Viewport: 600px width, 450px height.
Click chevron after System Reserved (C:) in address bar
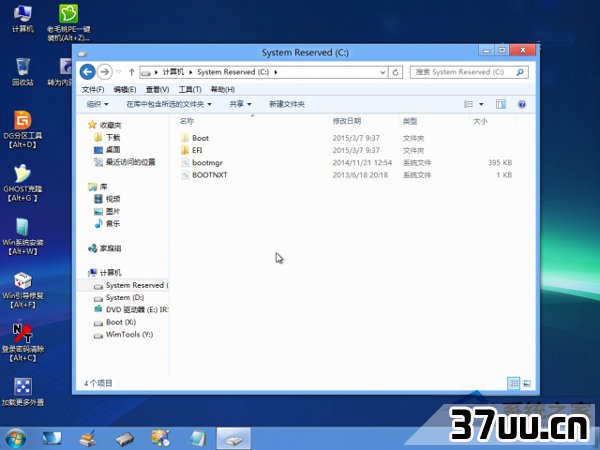click(x=276, y=72)
